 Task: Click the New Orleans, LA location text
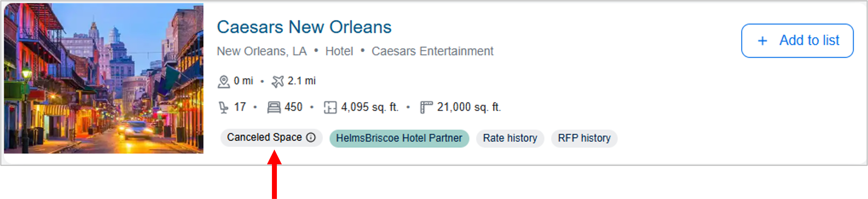coord(262,51)
